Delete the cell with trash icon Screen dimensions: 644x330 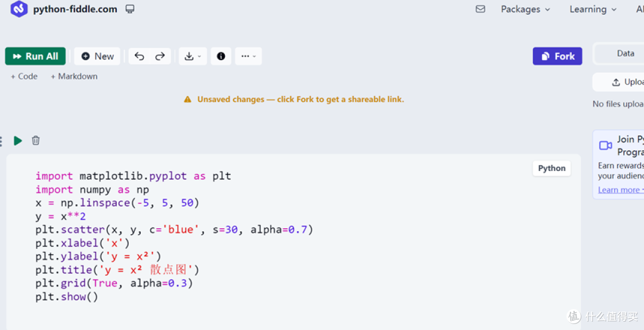(36, 141)
